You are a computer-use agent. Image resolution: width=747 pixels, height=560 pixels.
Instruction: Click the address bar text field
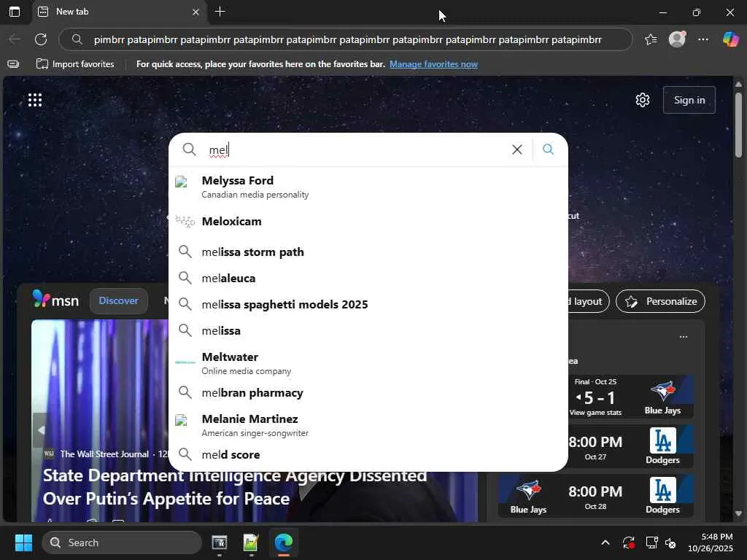(x=347, y=39)
